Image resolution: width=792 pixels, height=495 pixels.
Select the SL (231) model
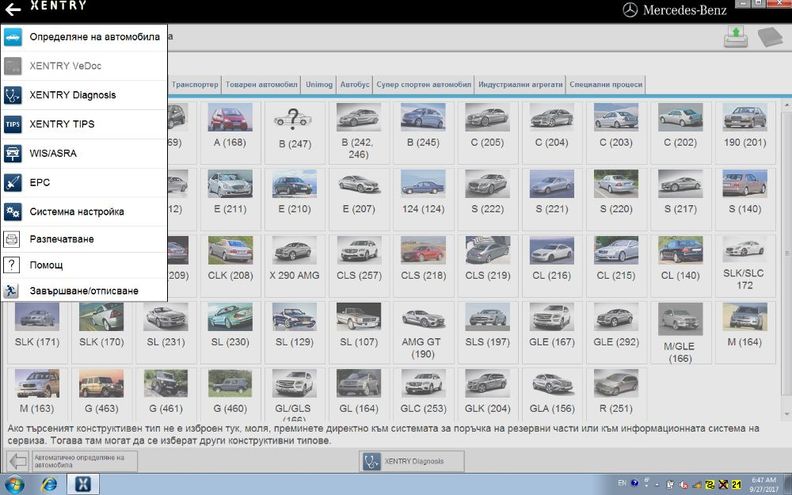166,332
